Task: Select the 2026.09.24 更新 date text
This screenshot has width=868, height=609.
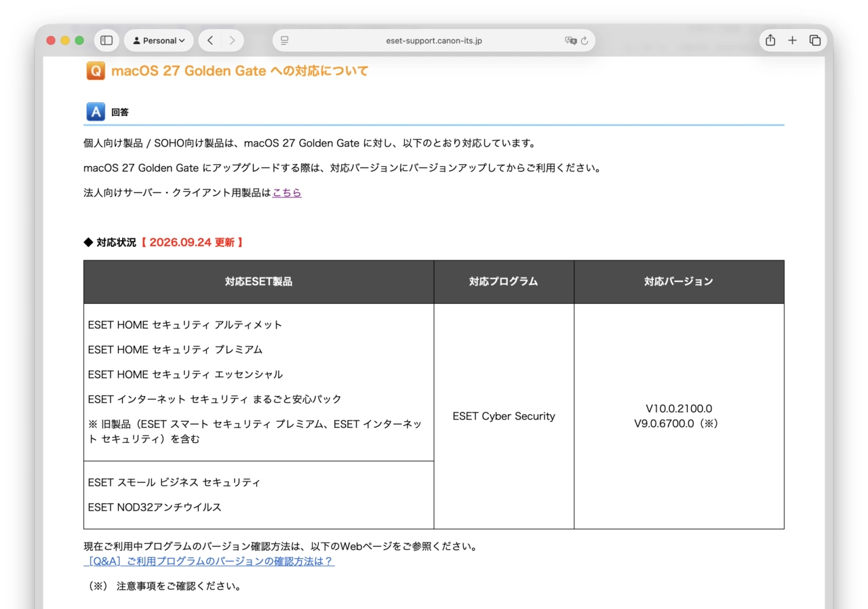Action: 192,242
